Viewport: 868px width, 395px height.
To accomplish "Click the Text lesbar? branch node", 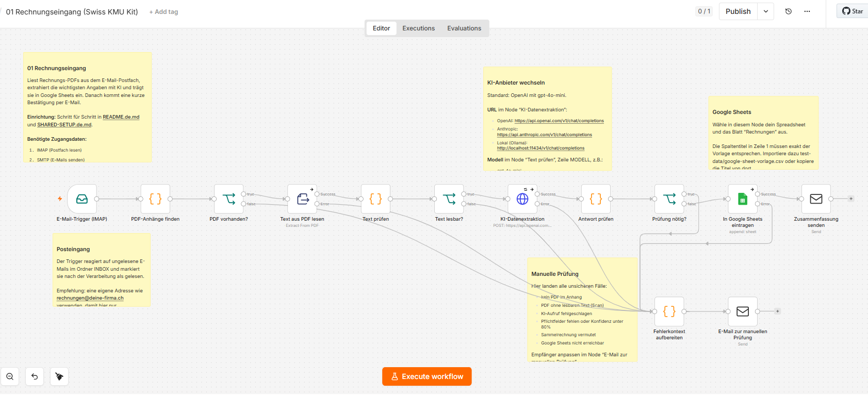I will point(449,199).
